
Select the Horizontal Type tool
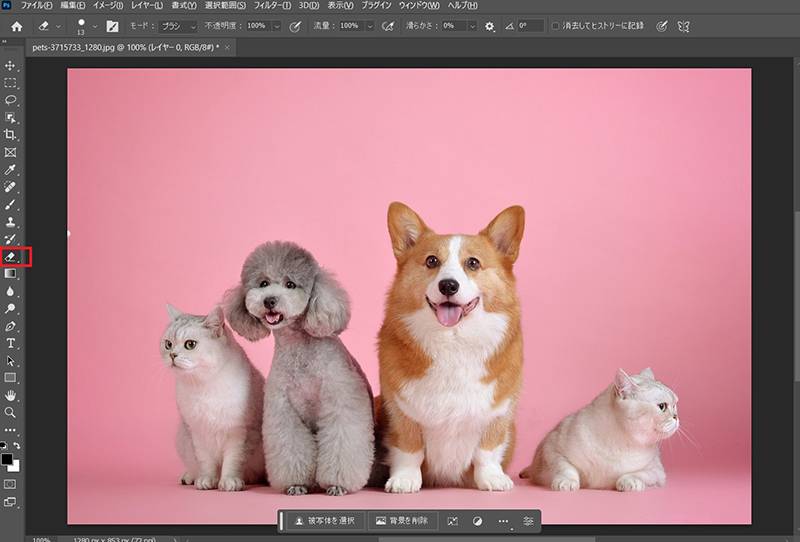10,343
